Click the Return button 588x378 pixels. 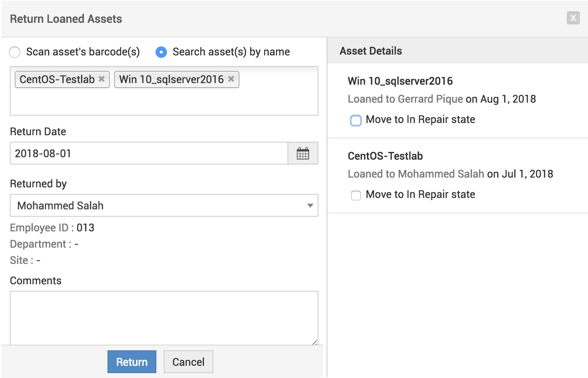pyautogui.click(x=132, y=362)
